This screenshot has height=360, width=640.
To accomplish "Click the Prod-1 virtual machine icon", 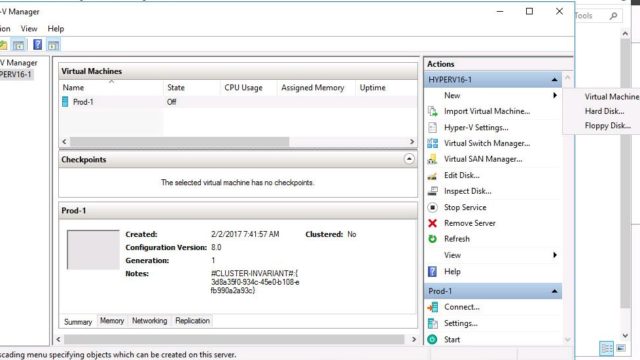I will (x=65, y=102).
